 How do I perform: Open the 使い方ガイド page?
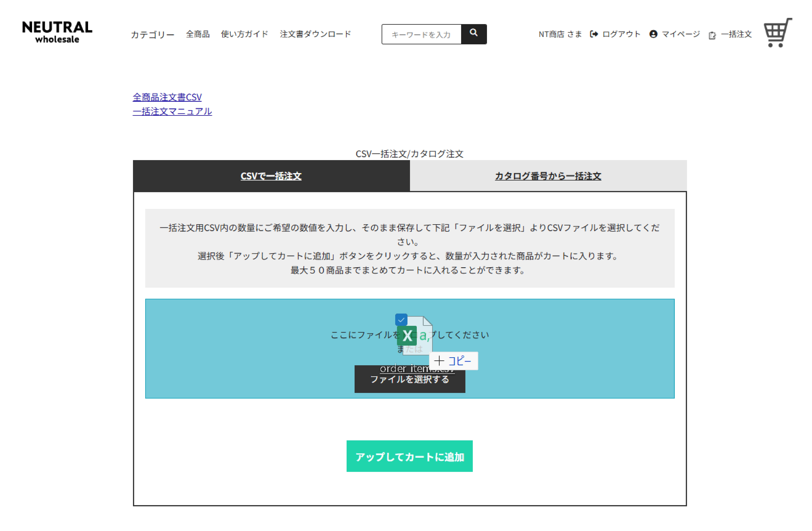point(245,34)
